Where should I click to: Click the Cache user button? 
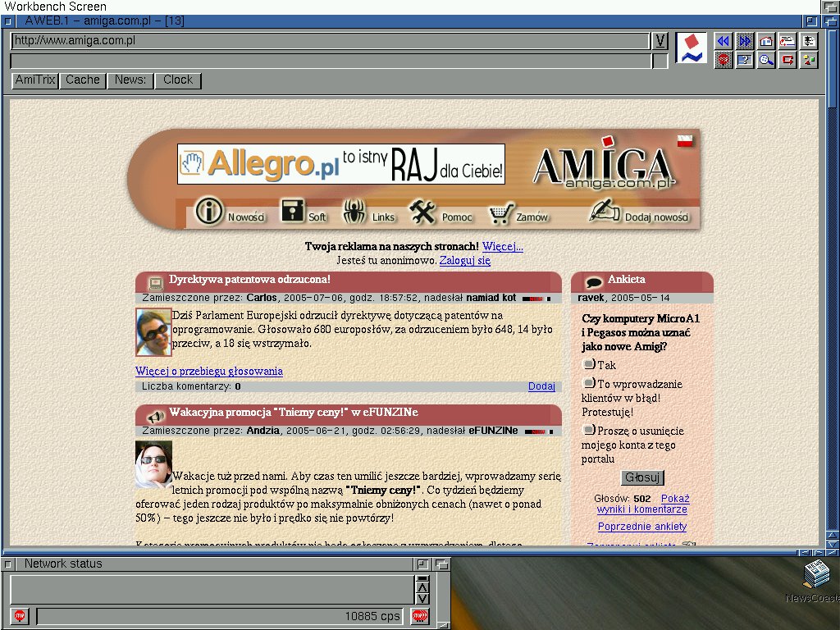pyautogui.click(x=83, y=80)
